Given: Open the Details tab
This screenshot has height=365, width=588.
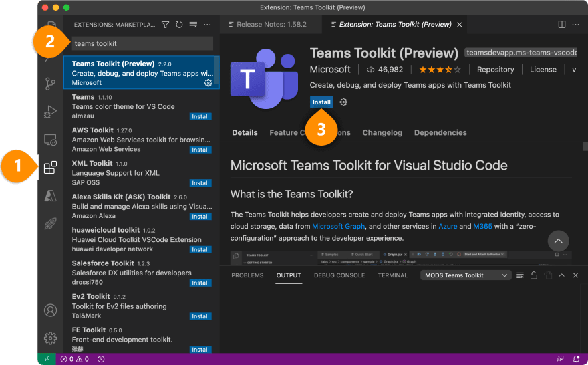Looking at the screenshot, I should (245, 132).
